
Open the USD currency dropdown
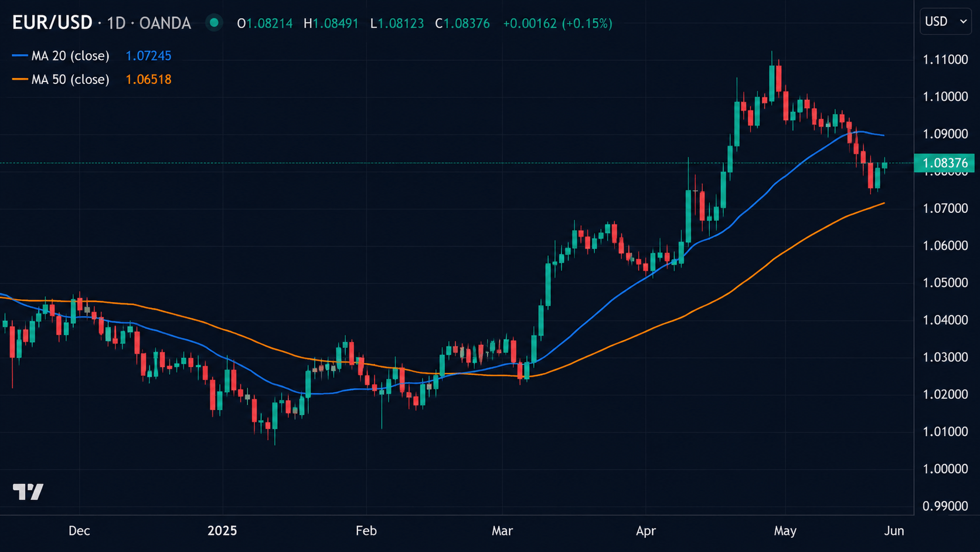[945, 22]
